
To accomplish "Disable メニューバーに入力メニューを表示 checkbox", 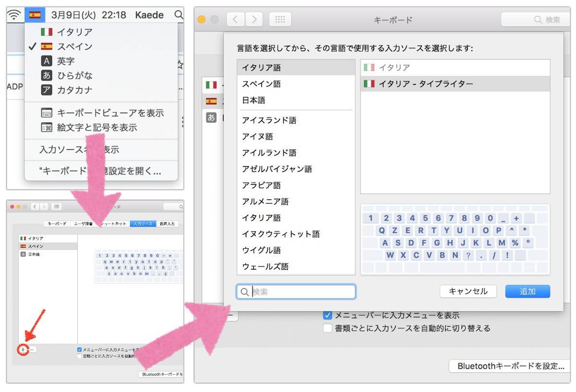I will tap(327, 315).
